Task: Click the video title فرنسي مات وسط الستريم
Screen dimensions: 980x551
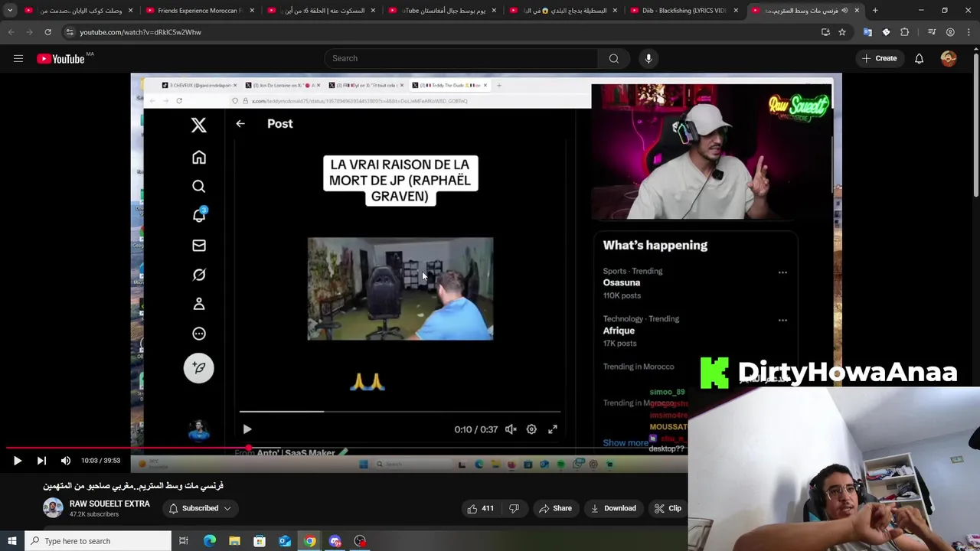Action: (x=133, y=486)
